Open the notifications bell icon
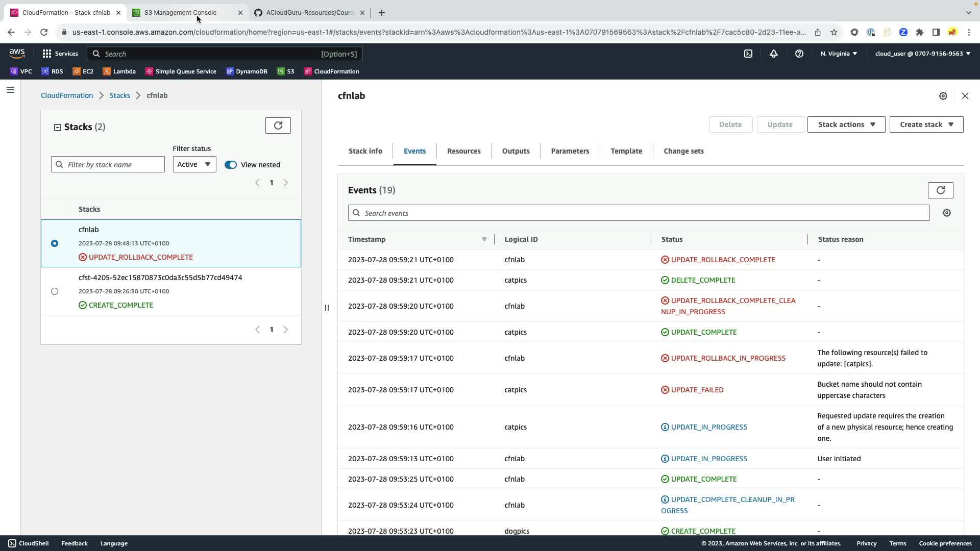This screenshot has height=551, width=980. pos(773,54)
